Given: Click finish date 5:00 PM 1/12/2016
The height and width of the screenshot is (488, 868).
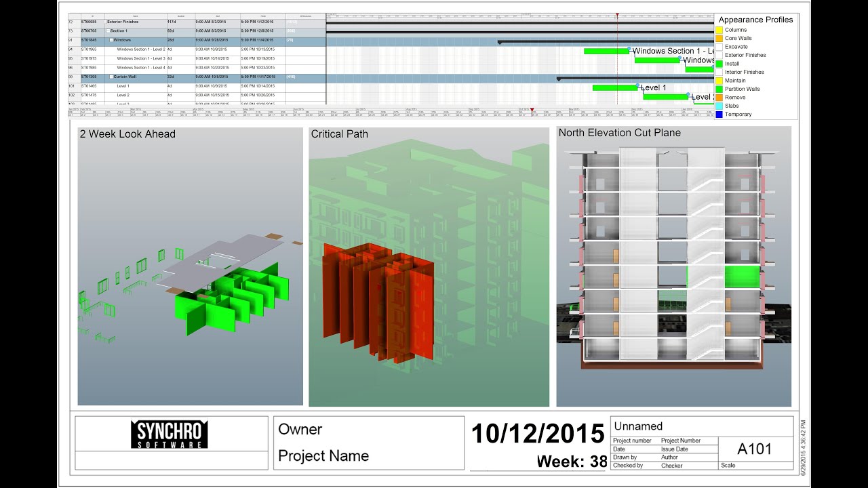Looking at the screenshot, I should [x=257, y=22].
